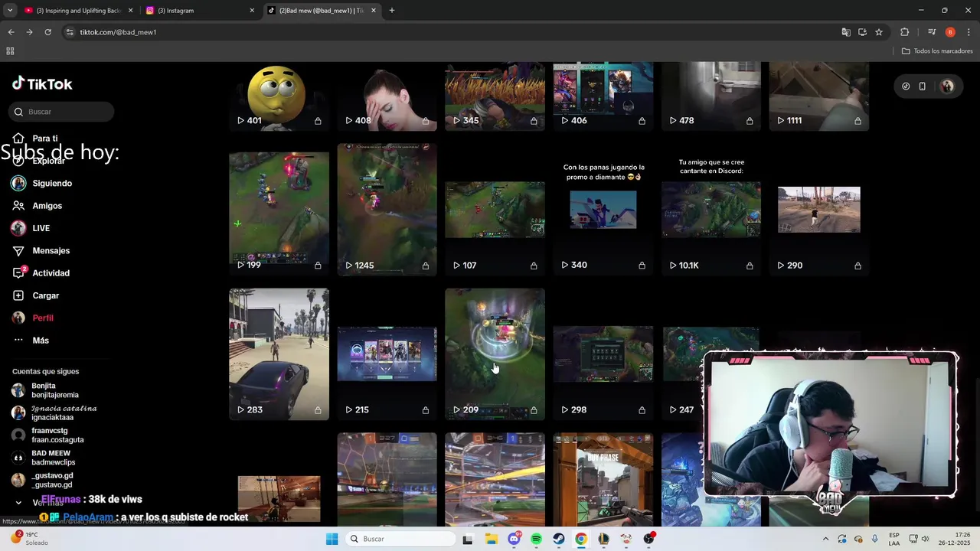Image resolution: width=980 pixels, height=551 pixels.
Task: Open the video with 298 views
Action: tap(603, 354)
